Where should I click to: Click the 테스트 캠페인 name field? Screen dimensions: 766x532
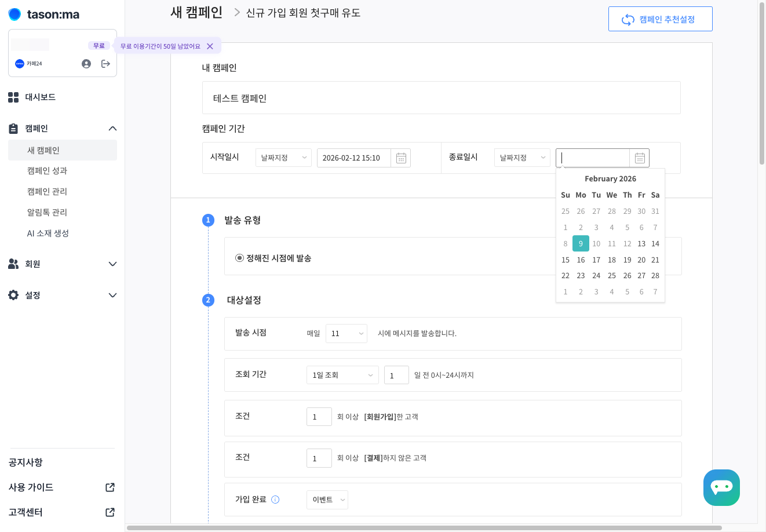442,98
